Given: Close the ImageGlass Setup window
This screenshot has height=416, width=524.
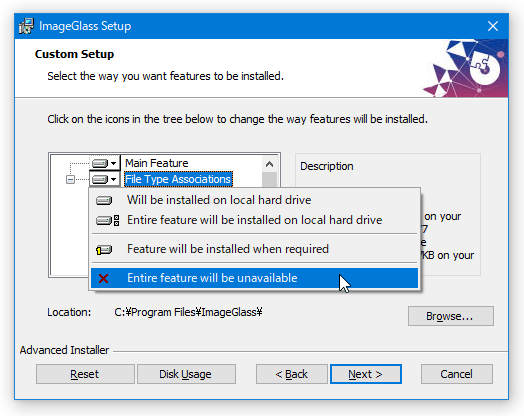Looking at the screenshot, I should 493,26.
